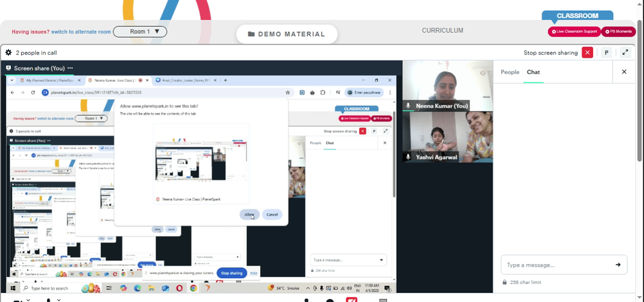Open Google Chrome in shared taskbar
Viewport: 644px width, 302px height.
tap(193, 288)
